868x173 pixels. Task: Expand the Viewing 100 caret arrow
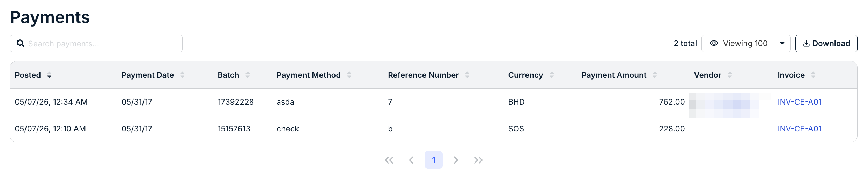coord(782,43)
